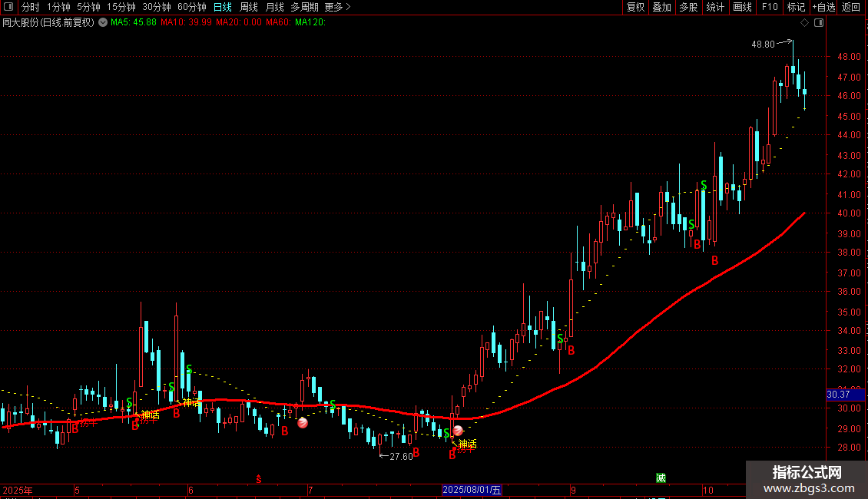
Task: Click the highlighted date 2025/08/01/五
Action: coord(472,490)
